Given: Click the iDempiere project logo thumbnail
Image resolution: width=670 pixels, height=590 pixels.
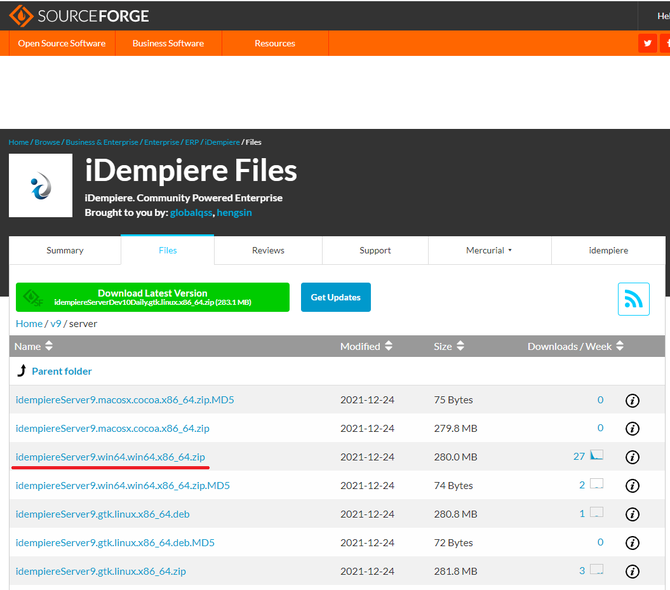Looking at the screenshot, I should coord(41,185).
